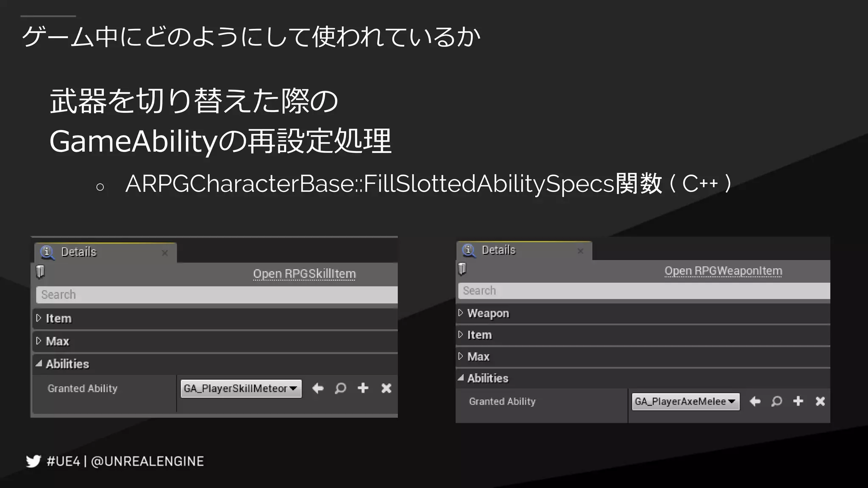Click Granted Ability label in RPGWeaponItem panel
The image size is (868, 488).
click(x=502, y=402)
